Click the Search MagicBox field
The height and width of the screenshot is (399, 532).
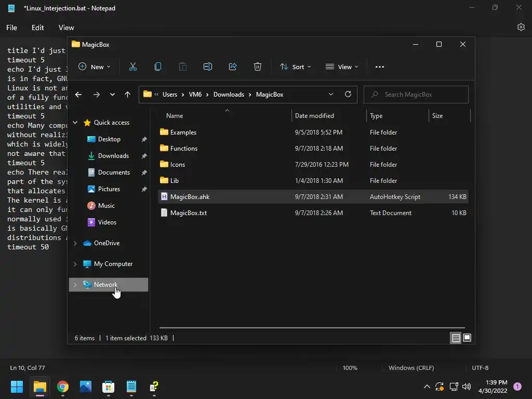[416, 95]
